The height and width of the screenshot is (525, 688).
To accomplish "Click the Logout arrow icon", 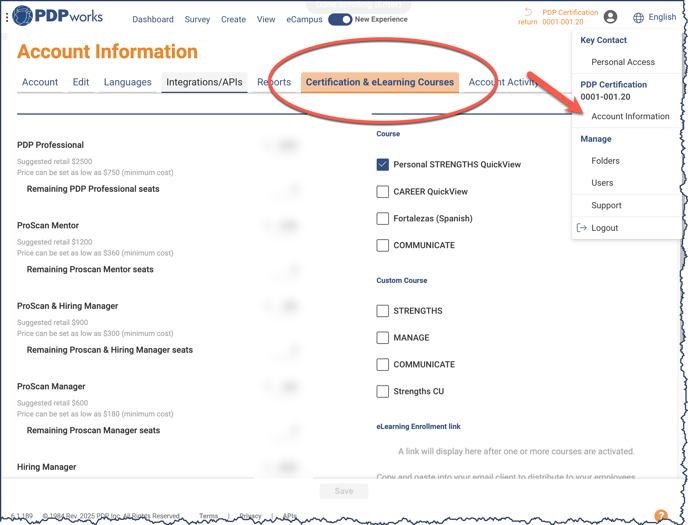I will coord(581,228).
